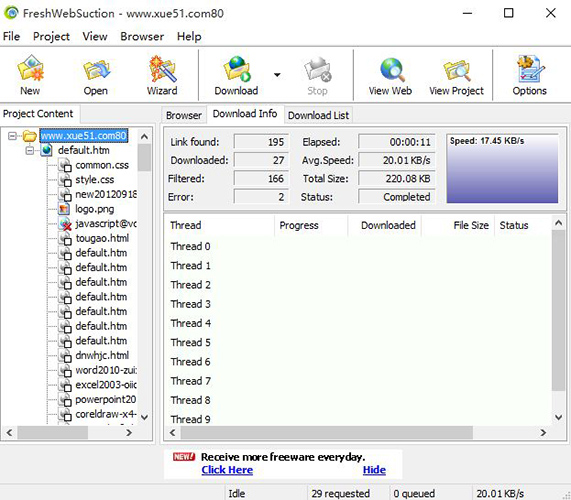Open the Project menu

click(x=51, y=36)
